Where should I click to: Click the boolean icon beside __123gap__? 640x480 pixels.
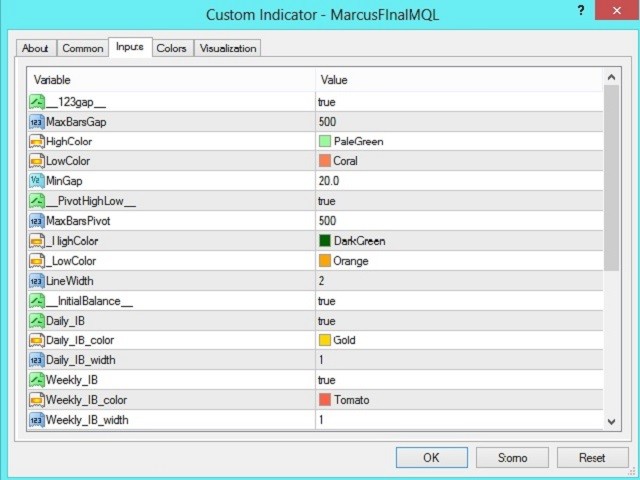click(37, 102)
